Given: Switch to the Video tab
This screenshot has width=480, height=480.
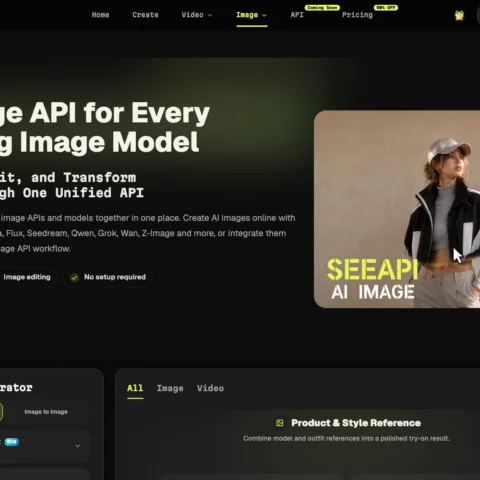Looking at the screenshot, I should pos(210,388).
